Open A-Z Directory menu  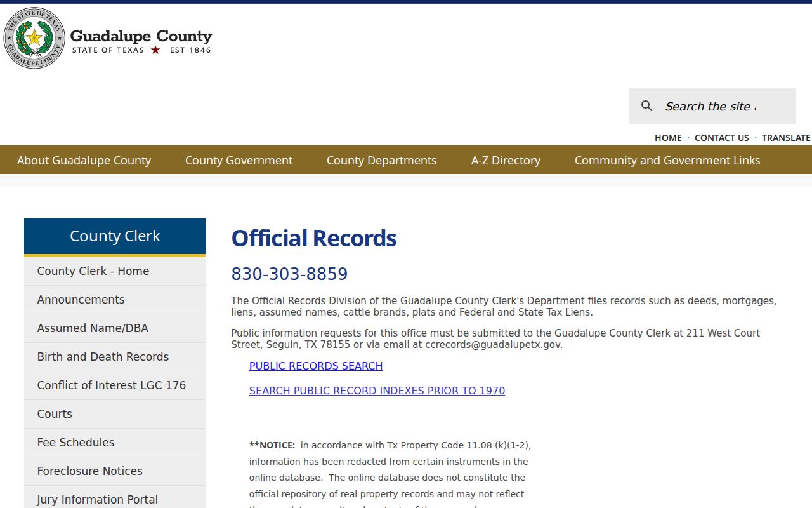tap(506, 160)
